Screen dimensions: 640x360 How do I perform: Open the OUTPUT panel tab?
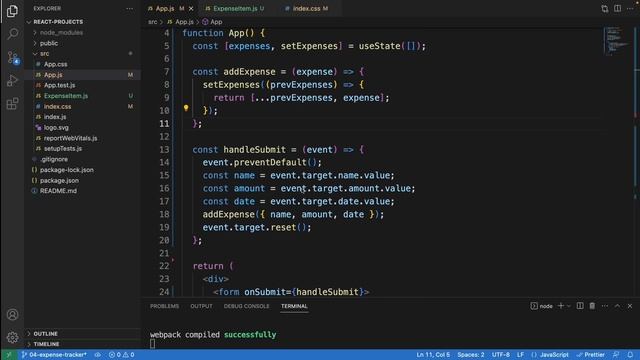(201, 306)
